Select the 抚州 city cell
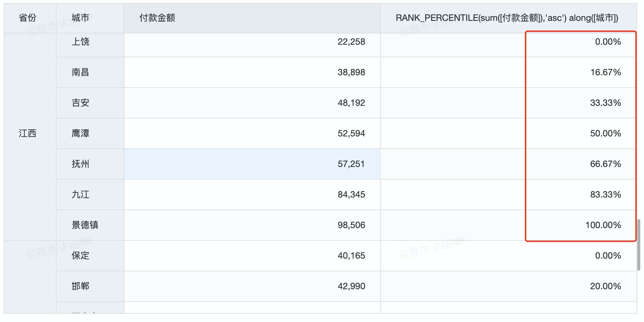644x322 pixels. pos(90,164)
